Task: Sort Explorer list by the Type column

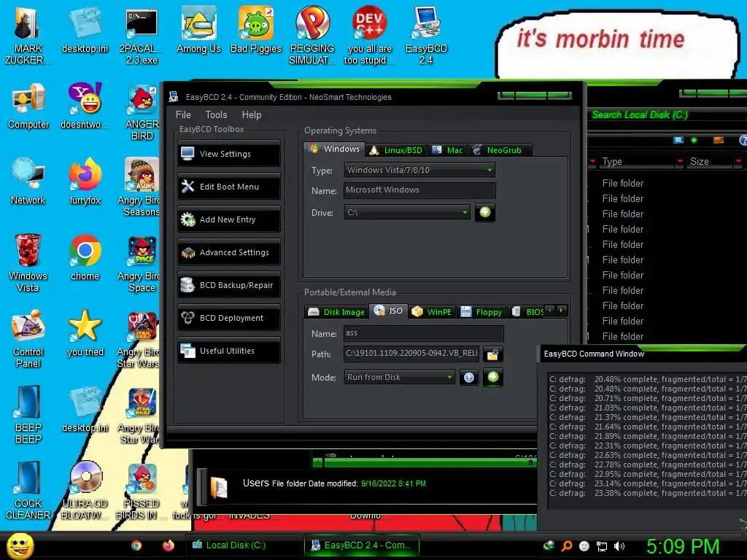Action: [638, 161]
